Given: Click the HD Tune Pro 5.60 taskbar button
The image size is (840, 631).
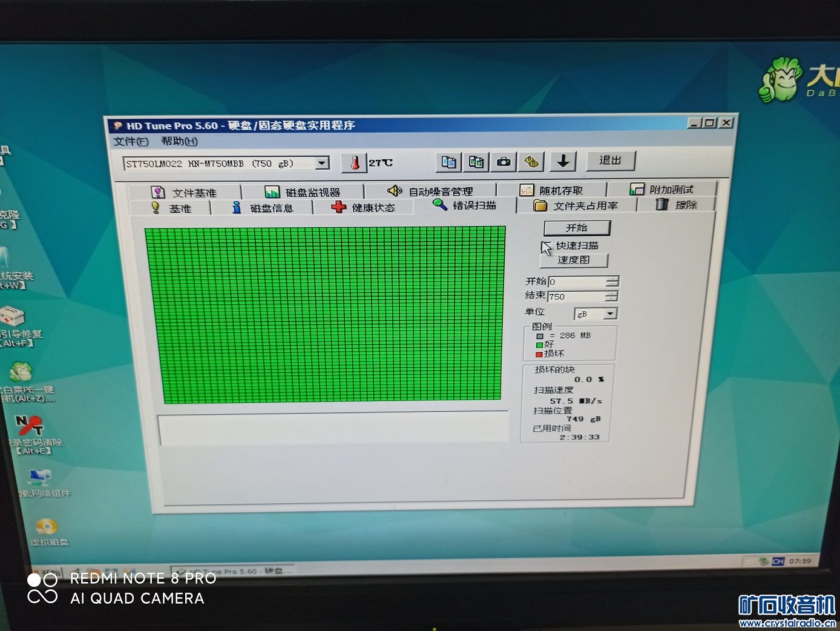Looking at the screenshot, I should (232, 571).
